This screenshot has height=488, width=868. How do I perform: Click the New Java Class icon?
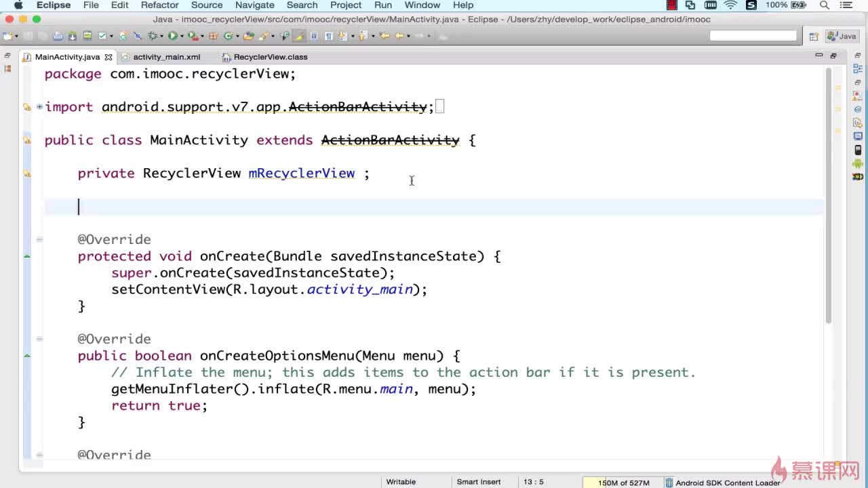[x=228, y=36]
